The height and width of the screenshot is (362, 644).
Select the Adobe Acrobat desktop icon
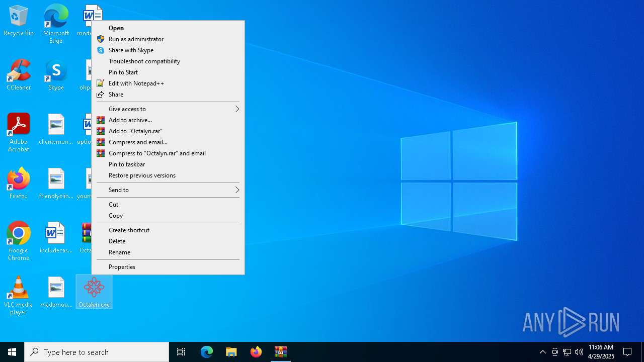point(19,133)
